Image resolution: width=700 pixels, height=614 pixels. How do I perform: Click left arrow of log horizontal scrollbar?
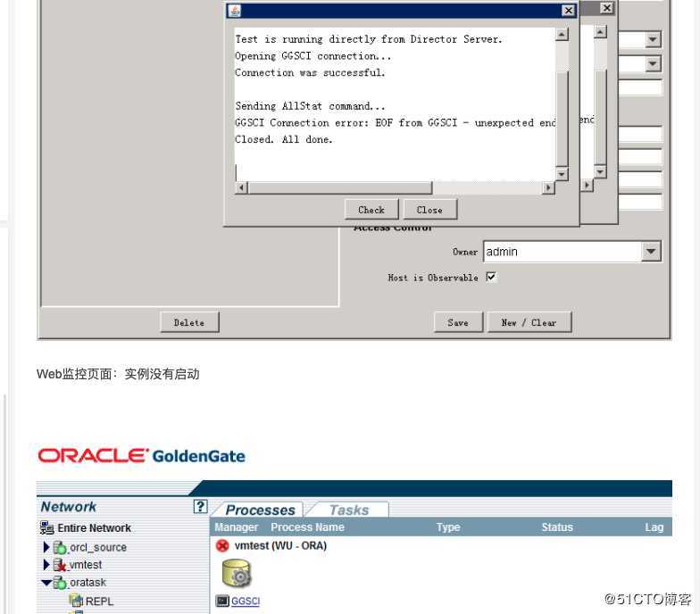click(241, 187)
